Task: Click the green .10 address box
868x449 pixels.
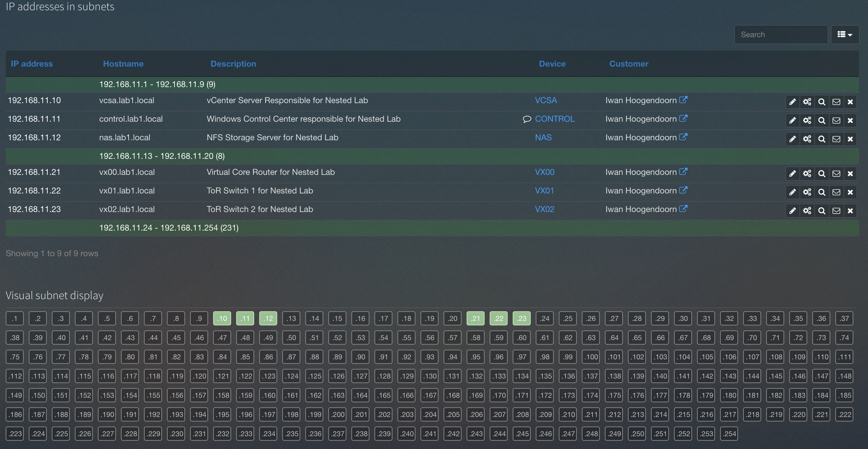Action: pos(222,319)
